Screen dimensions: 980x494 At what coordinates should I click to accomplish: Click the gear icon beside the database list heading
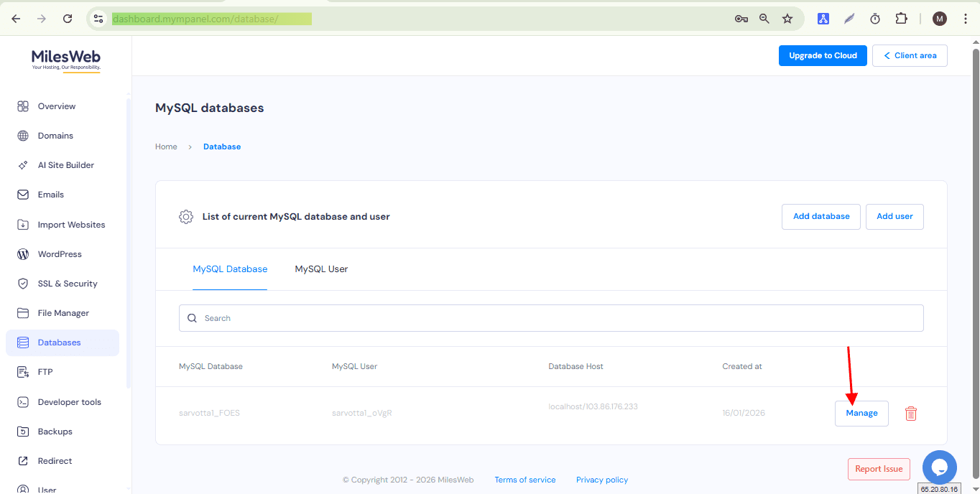(x=186, y=216)
